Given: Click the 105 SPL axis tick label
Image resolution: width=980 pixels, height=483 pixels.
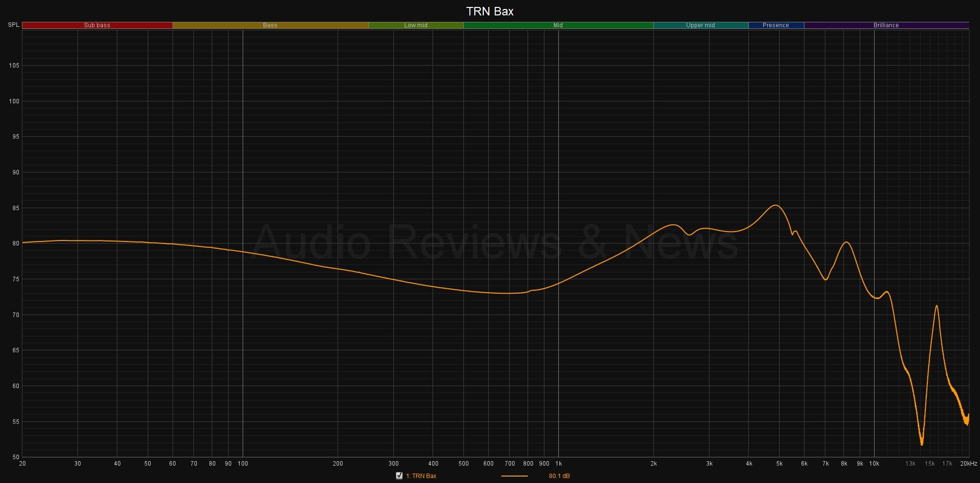Looking at the screenshot, I should pyautogui.click(x=13, y=66).
